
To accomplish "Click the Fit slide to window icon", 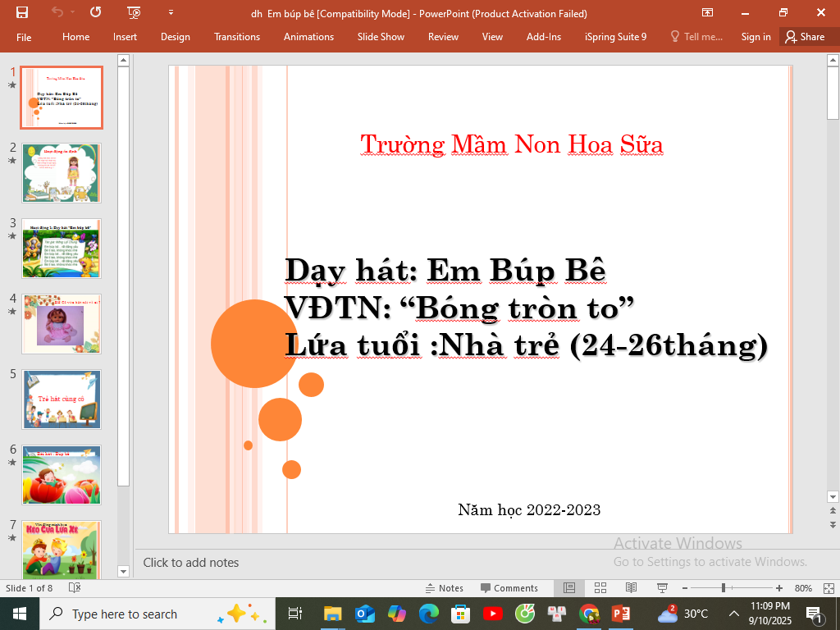I will click(x=826, y=588).
